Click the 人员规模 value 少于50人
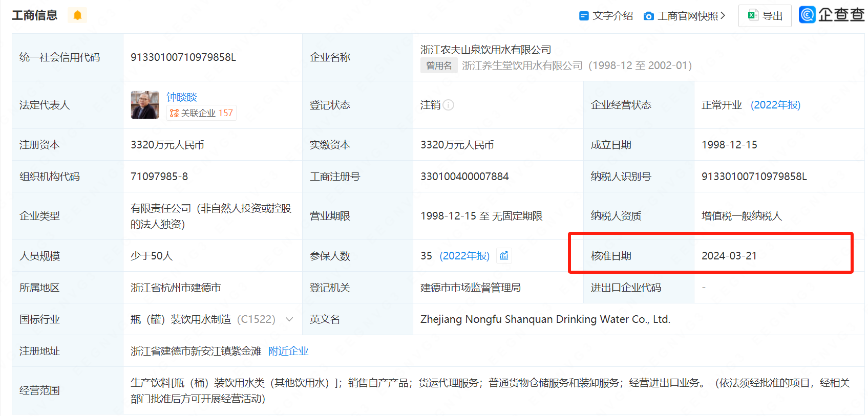868x416 pixels. coord(152,256)
